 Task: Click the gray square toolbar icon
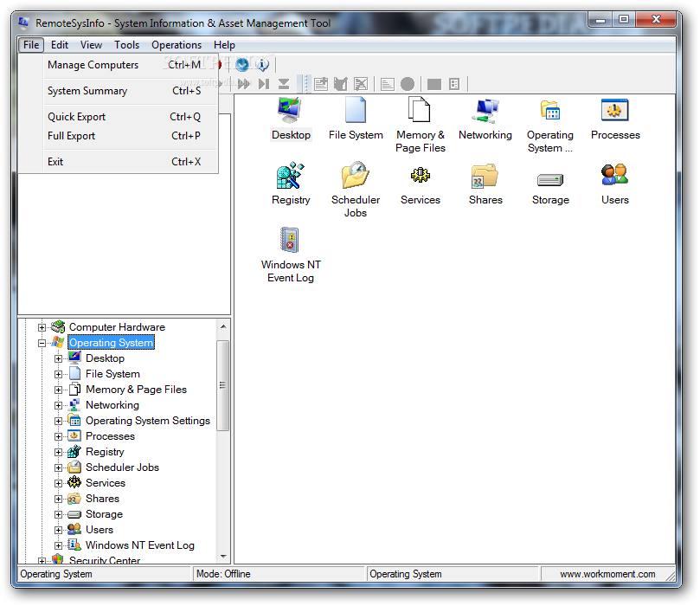click(x=433, y=84)
